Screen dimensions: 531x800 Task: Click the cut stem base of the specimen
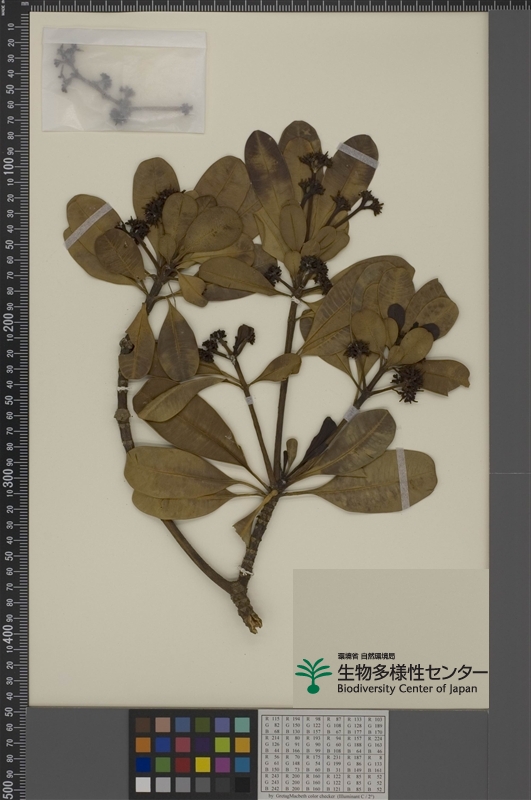250,620
